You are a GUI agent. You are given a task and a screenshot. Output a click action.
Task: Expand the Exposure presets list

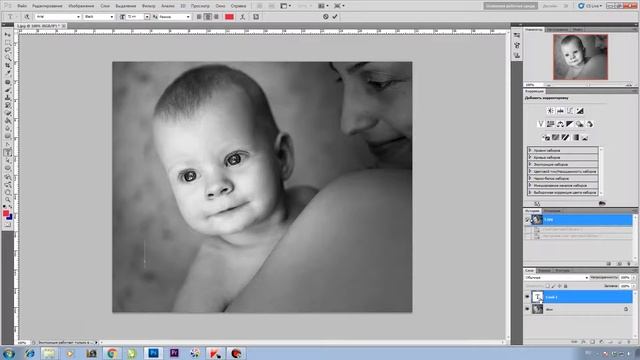coord(530,164)
